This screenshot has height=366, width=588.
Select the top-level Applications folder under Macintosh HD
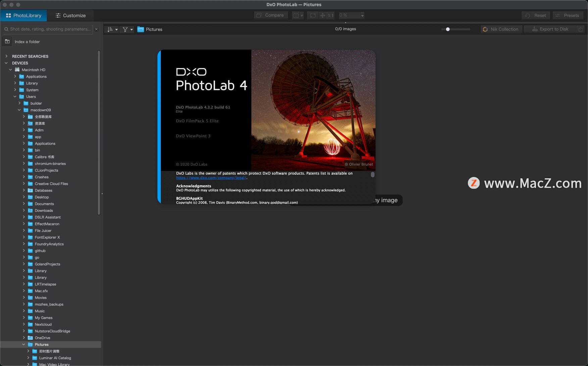[36, 76]
